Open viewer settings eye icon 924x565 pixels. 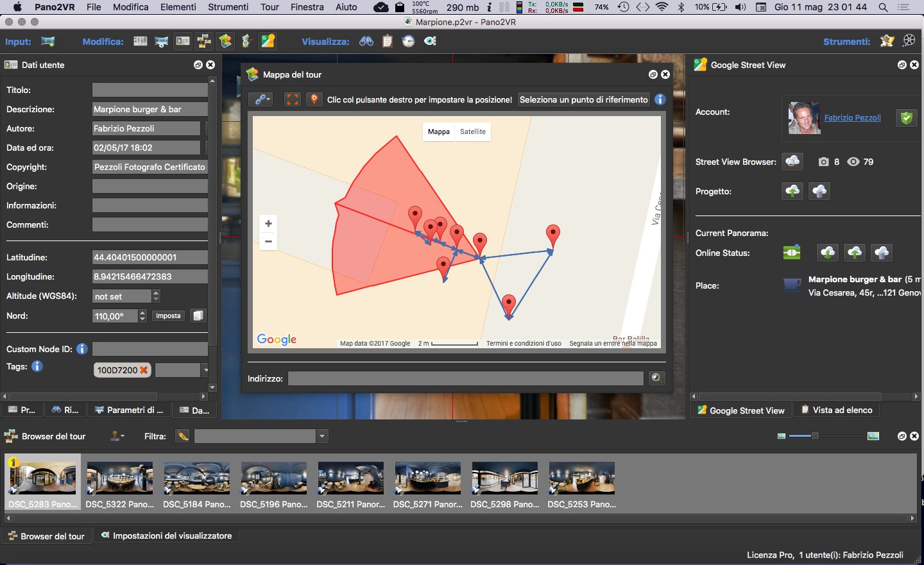coord(430,41)
